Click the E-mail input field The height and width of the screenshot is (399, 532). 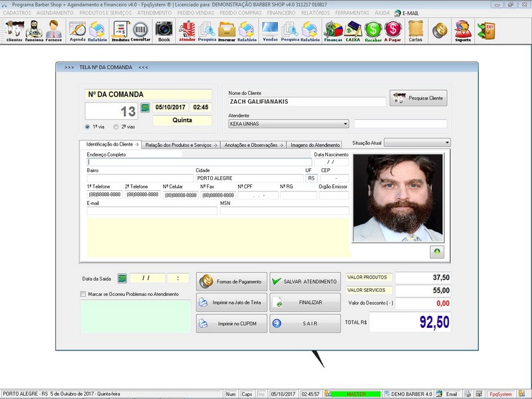pos(152,211)
